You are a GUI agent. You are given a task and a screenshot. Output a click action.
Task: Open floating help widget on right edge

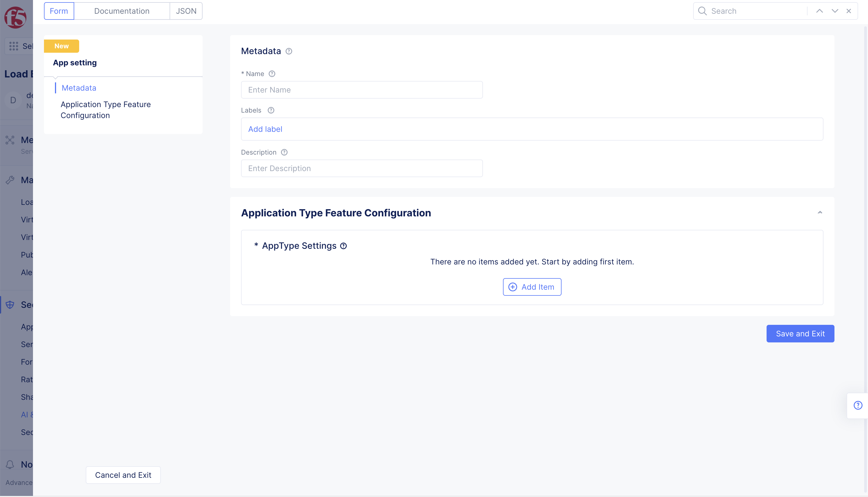click(858, 406)
